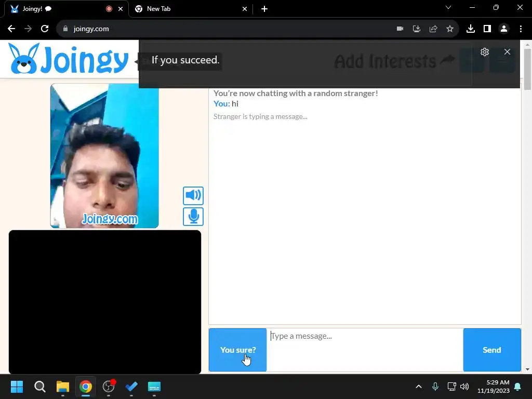The width and height of the screenshot is (532, 399).
Task: Reload the joingy.com page
Action: (x=45, y=29)
